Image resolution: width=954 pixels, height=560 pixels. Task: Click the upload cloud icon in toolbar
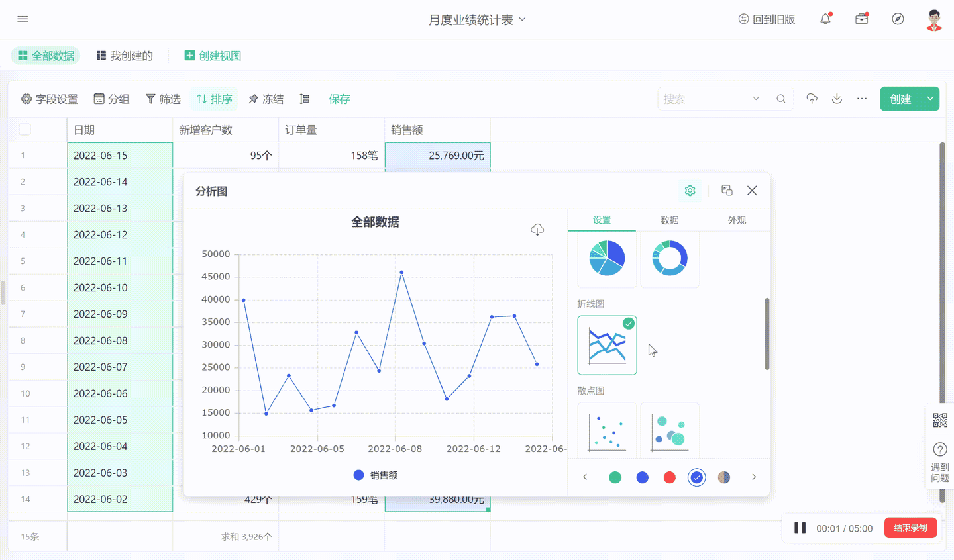(x=812, y=99)
